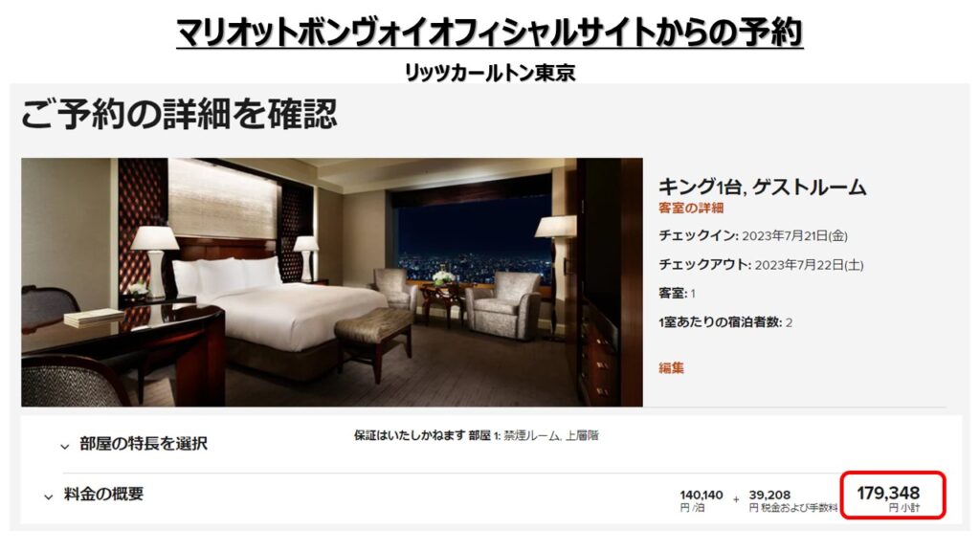Expand the chevron beside 部屋の特長を選択
The width and height of the screenshot is (980, 551).
(x=64, y=446)
